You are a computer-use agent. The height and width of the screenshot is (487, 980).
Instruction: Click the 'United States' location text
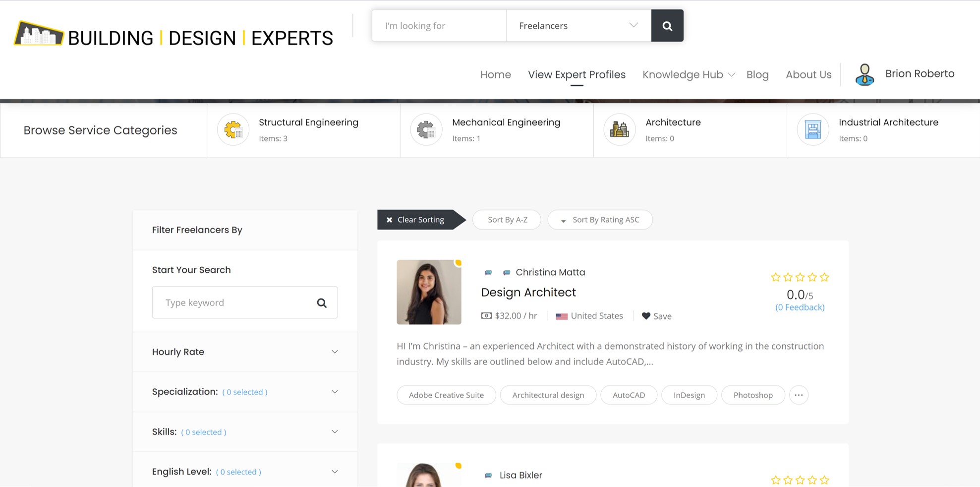point(597,316)
